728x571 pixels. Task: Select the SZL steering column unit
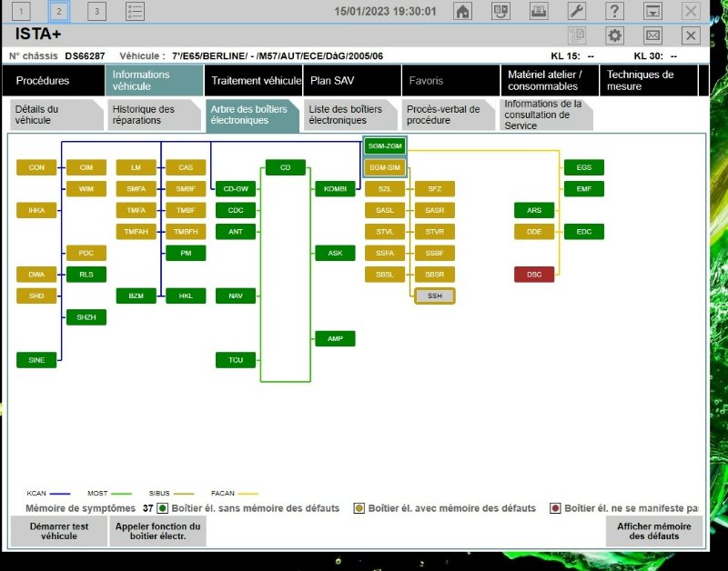pyautogui.click(x=385, y=189)
